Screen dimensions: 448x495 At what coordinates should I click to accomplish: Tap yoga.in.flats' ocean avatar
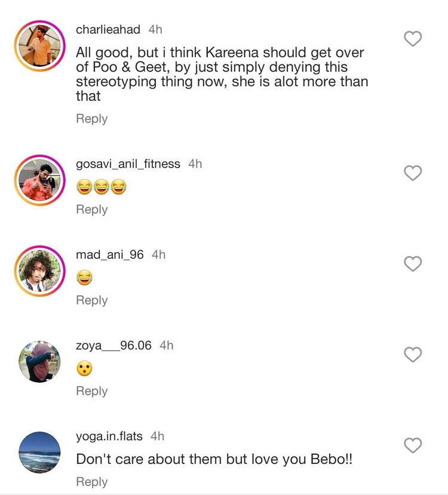(40, 453)
